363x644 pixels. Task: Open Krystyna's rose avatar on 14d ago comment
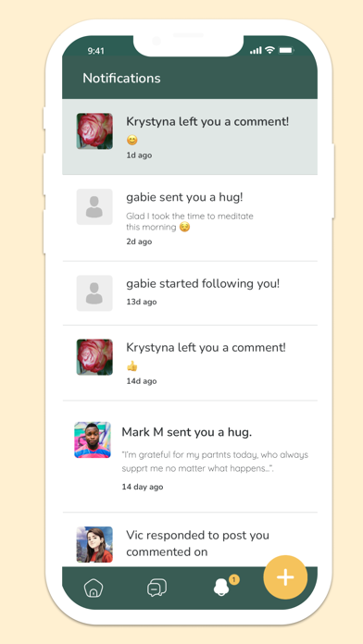94,357
